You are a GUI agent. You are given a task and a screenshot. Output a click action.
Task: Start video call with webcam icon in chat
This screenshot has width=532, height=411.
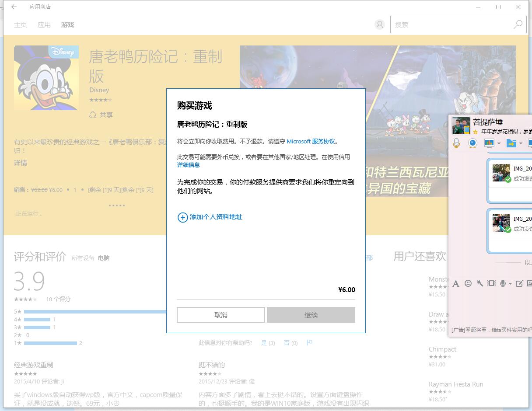point(472,143)
